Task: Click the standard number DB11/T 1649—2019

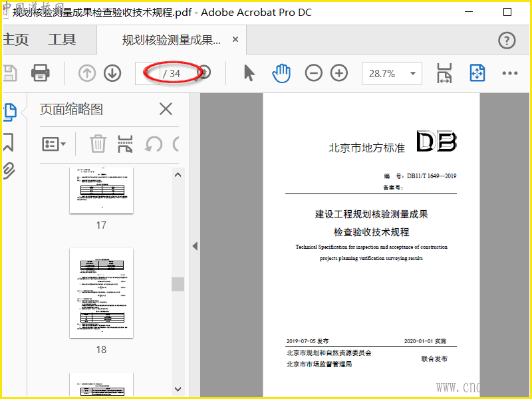Action: (x=432, y=176)
